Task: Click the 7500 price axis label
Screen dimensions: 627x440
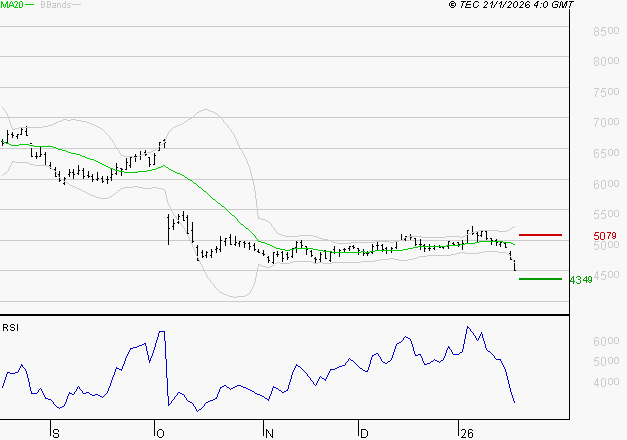Action: pos(607,93)
